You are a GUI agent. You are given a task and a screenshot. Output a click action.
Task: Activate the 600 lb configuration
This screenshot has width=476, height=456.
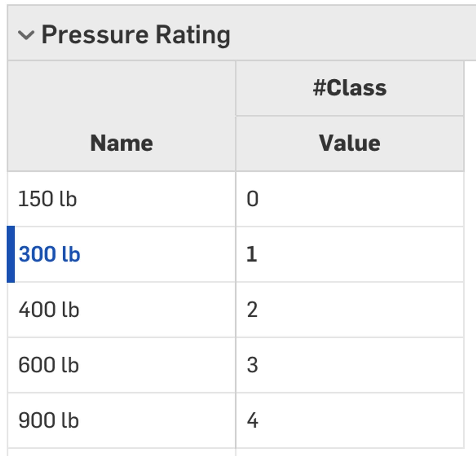(48, 365)
